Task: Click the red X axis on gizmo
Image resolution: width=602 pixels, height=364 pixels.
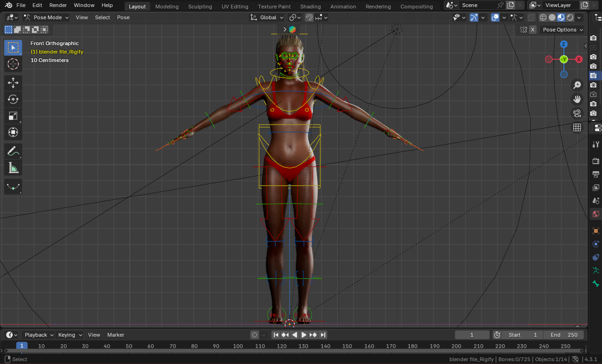Action: tap(579, 59)
